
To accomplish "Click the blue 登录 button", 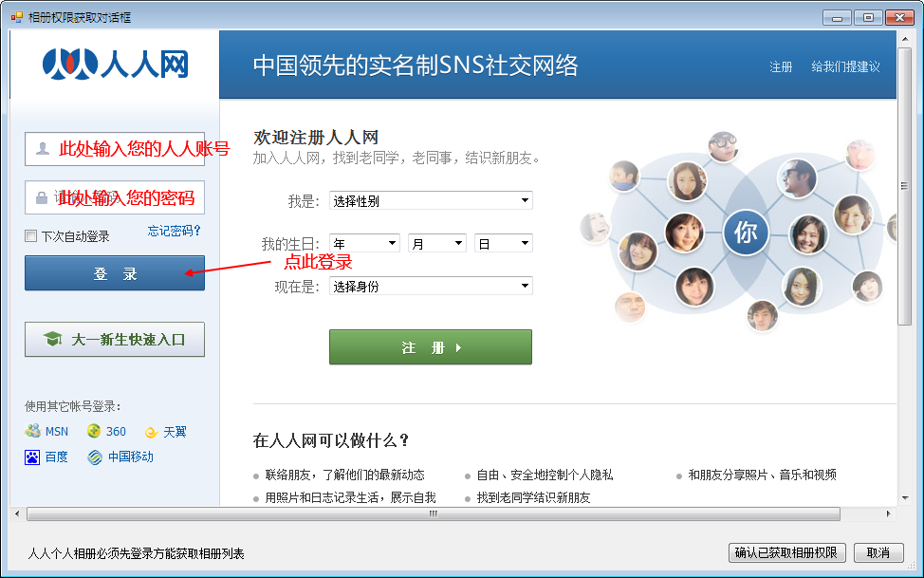I will [115, 273].
